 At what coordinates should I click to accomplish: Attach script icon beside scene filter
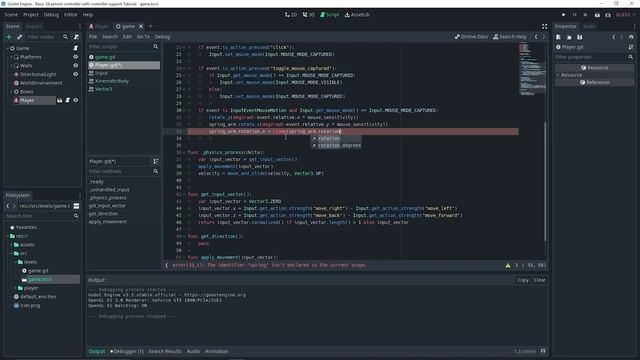pos(76,37)
